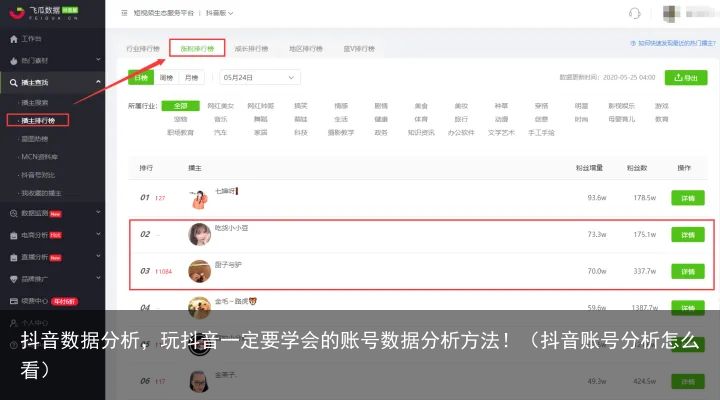Click the pixelated user avatar in header
This screenshot has height=400, width=720.
pyautogui.click(x=671, y=13)
